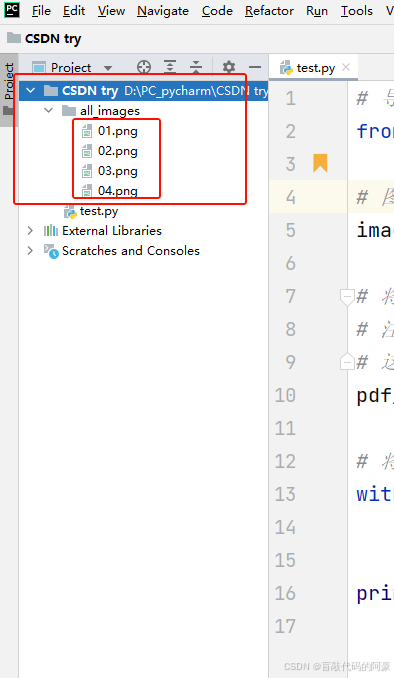This screenshot has width=394, height=678.
Task: Click the Python file icon beside test.py in tree
Action: 70,211
